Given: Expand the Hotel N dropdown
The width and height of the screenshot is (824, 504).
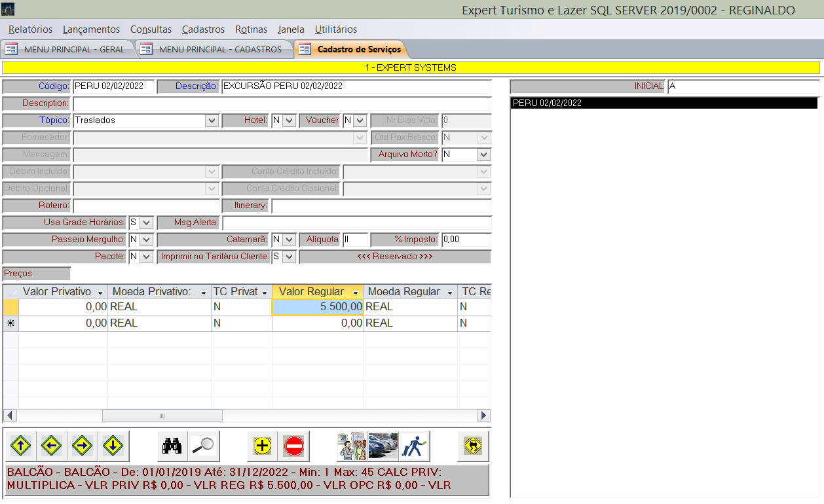Looking at the screenshot, I should click(289, 120).
